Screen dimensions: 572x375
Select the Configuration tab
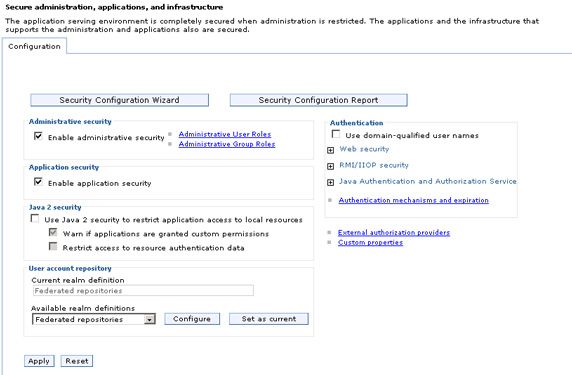[34, 46]
